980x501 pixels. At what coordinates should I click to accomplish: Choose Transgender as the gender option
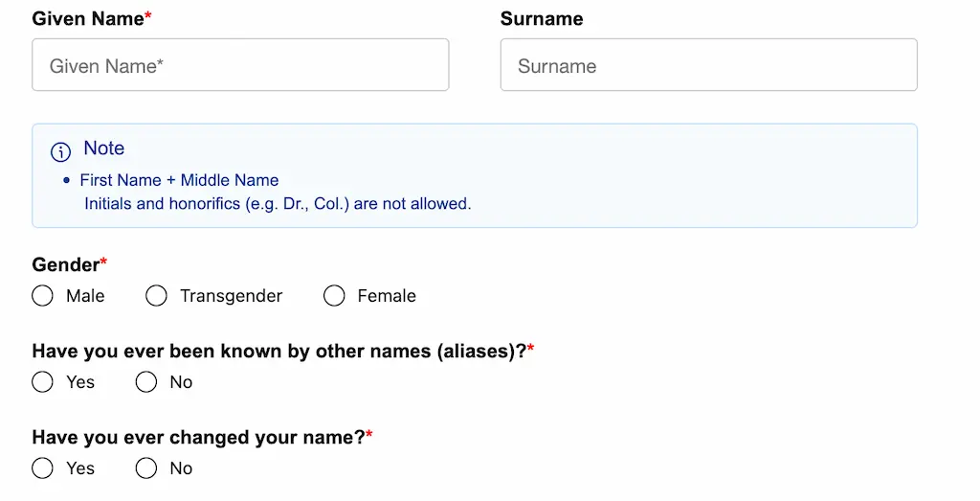(x=156, y=296)
